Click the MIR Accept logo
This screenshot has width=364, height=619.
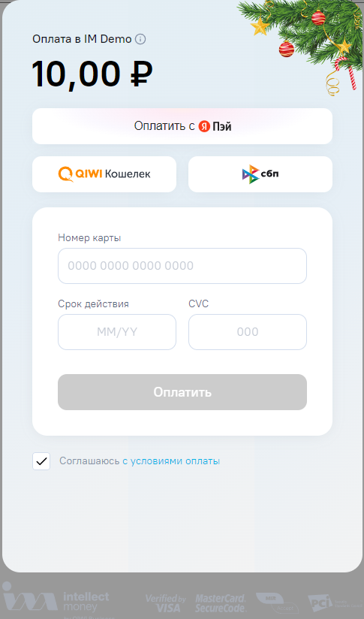pyautogui.click(x=277, y=602)
